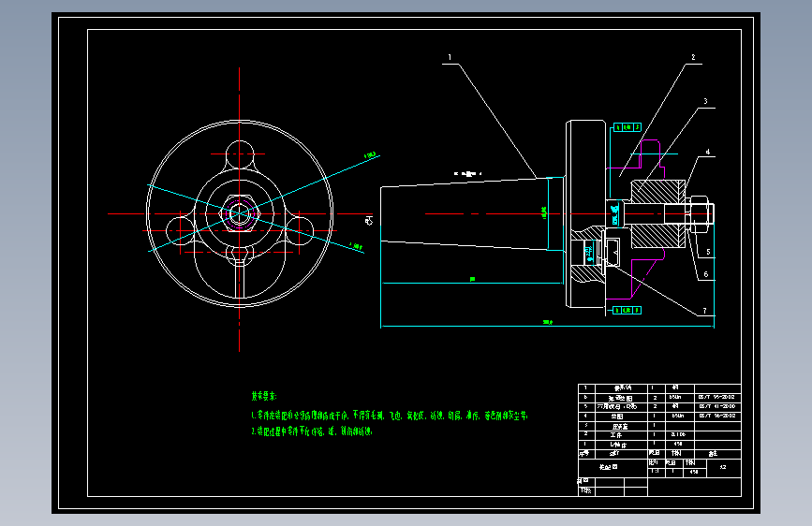Viewport: 812px width, 526px height.
Task: Click the 'A2' sheet size cell
Action: [x=723, y=467]
